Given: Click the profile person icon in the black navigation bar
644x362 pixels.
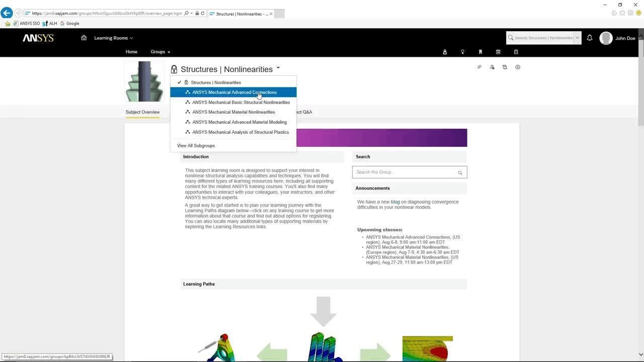Looking at the screenshot, I should 445,52.
